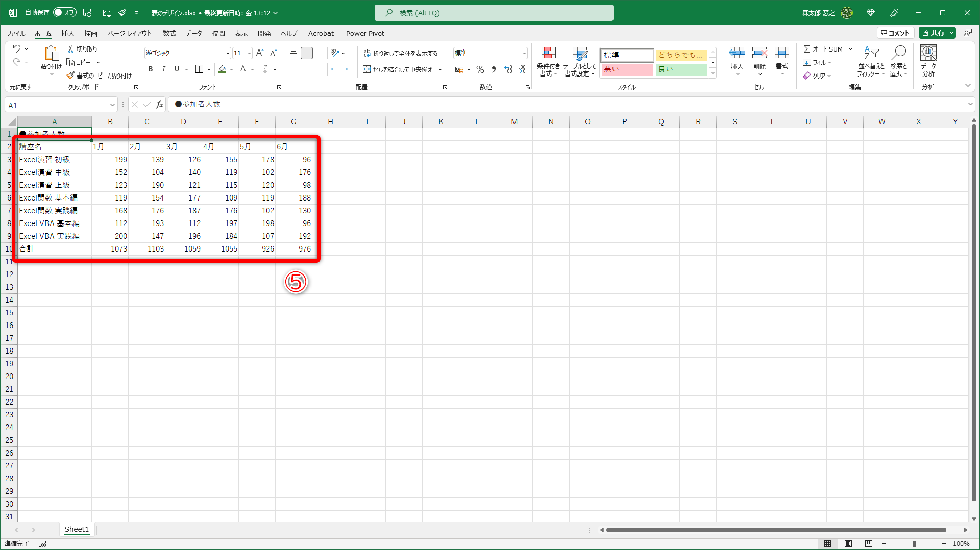Click the Save icon in the title bar
The image size is (980, 550).
click(87, 13)
